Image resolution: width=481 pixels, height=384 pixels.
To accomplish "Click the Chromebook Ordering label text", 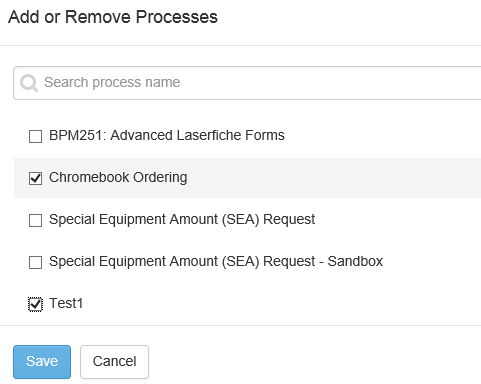I will point(118,178).
